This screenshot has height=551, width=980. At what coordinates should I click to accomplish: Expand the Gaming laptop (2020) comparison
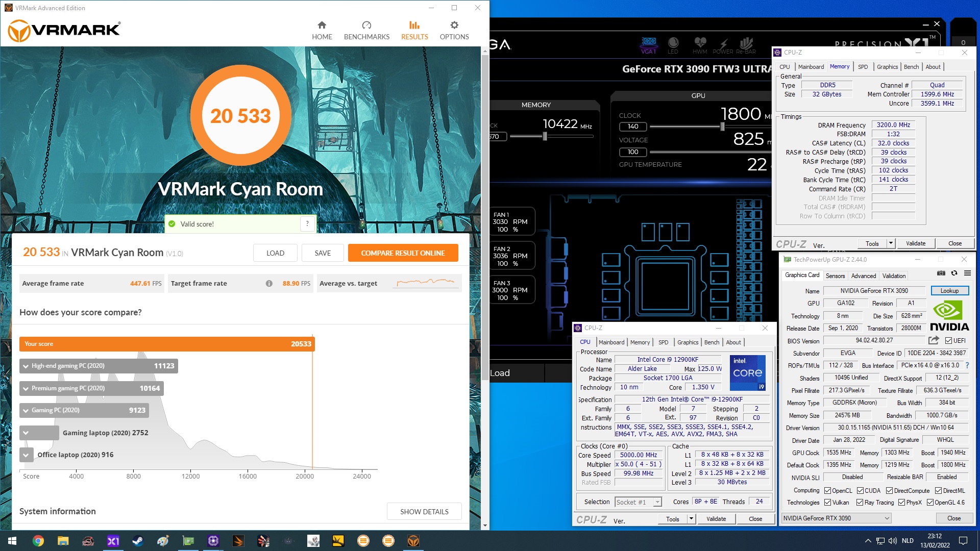click(x=26, y=433)
